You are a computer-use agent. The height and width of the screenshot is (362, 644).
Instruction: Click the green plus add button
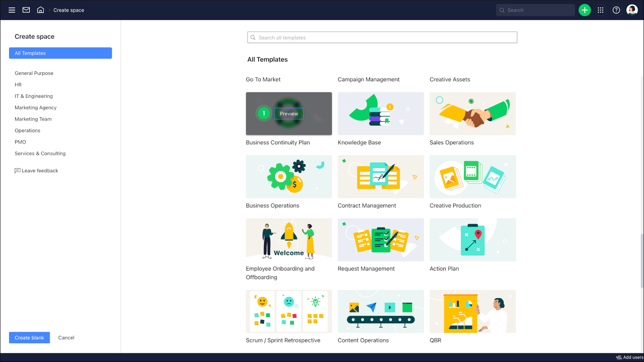click(585, 10)
